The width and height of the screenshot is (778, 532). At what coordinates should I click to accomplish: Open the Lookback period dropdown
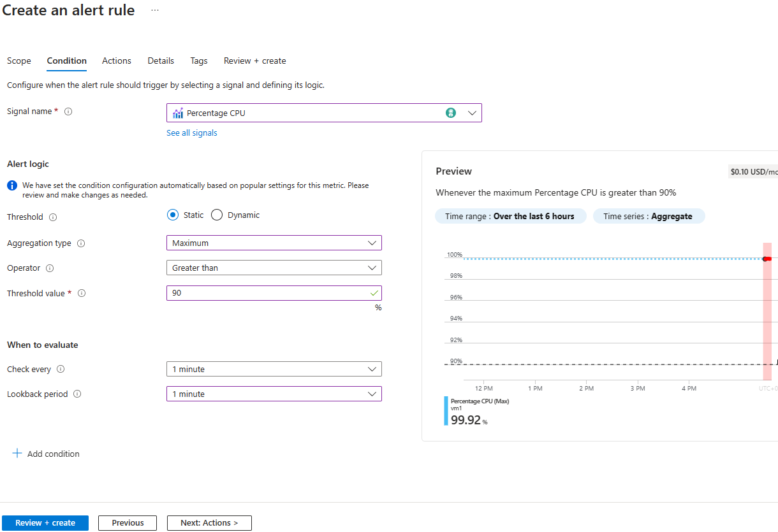coord(274,394)
